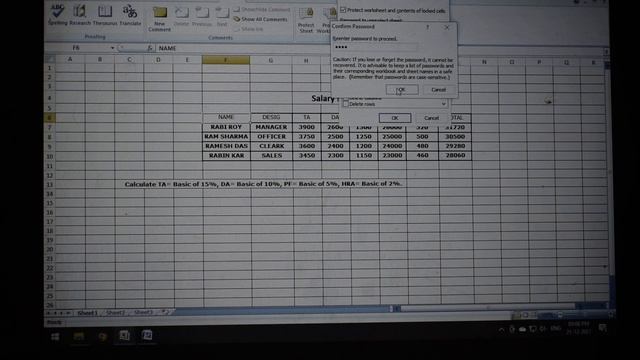Viewport: 640px width, 360px height.
Task: Select column G header
Action: click(x=271, y=60)
